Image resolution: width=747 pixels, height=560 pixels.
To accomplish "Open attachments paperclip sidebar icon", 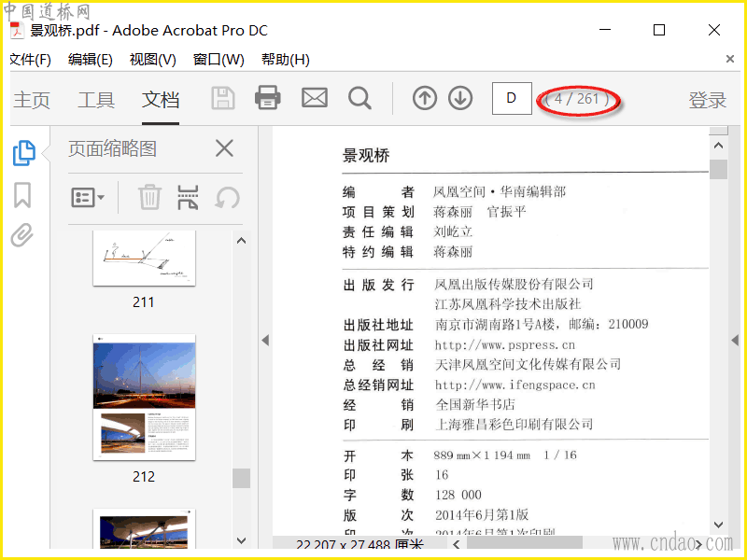I will click(22, 235).
